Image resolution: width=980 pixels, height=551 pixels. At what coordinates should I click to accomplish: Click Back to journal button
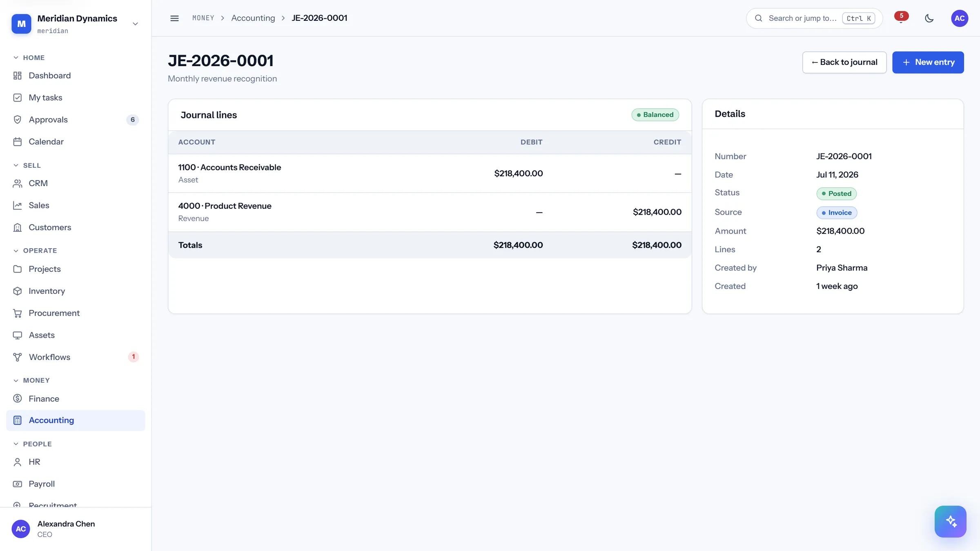pos(844,62)
